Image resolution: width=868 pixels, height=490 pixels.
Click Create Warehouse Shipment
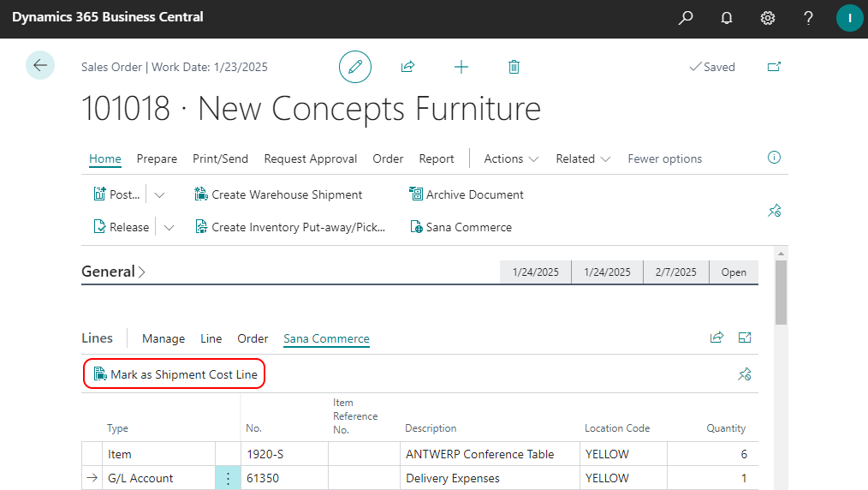[278, 194]
